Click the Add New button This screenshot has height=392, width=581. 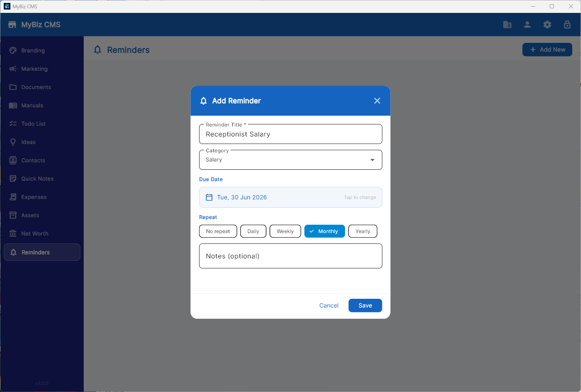547,50
